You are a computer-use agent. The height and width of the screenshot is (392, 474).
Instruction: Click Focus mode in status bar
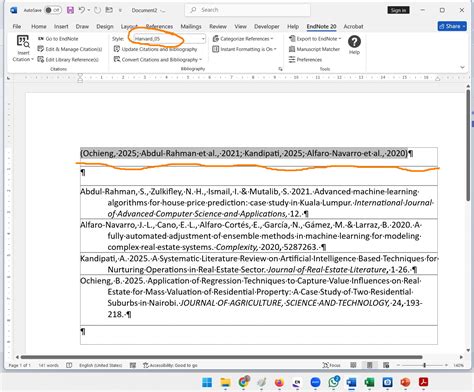331,365
